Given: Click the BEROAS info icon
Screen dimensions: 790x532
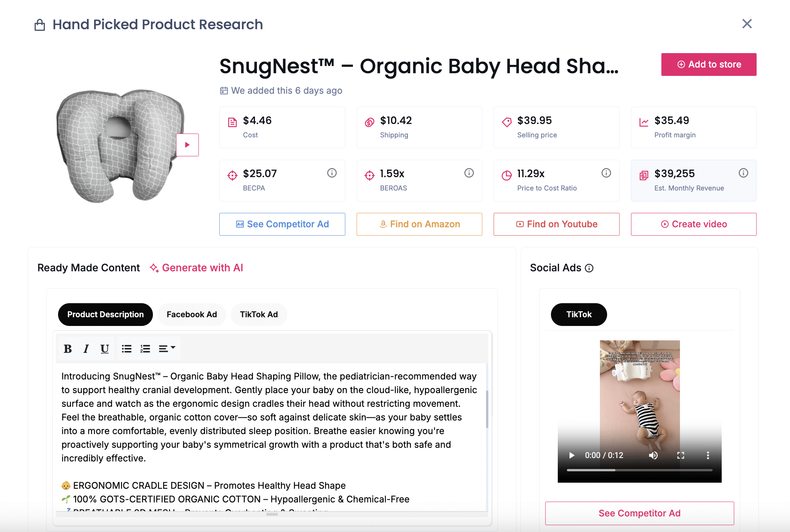Looking at the screenshot, I should coord(469,173).
